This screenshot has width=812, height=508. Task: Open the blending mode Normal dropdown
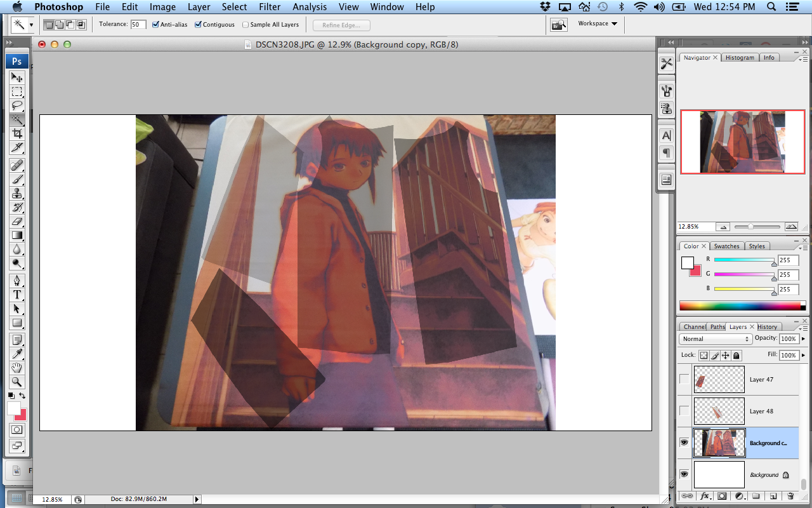point(716,339)
